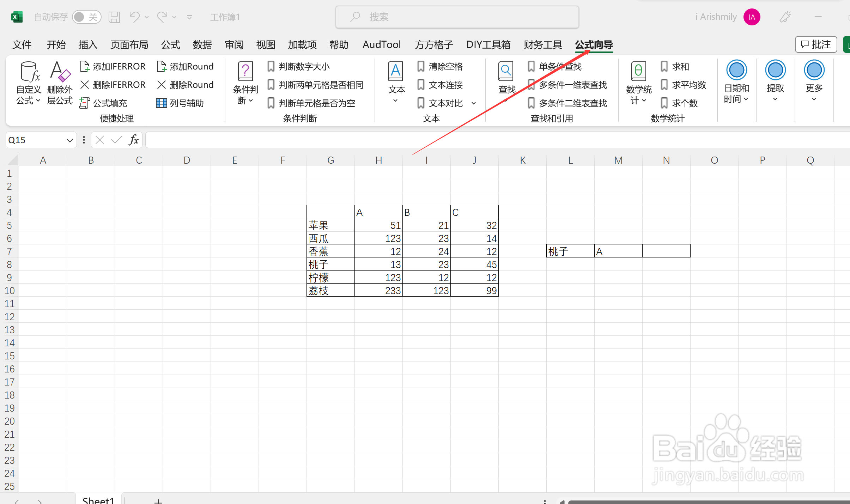Open the customize quick access toolbar arrow
Viewport: 850px width, 504px height.
[x=189, y=17]
